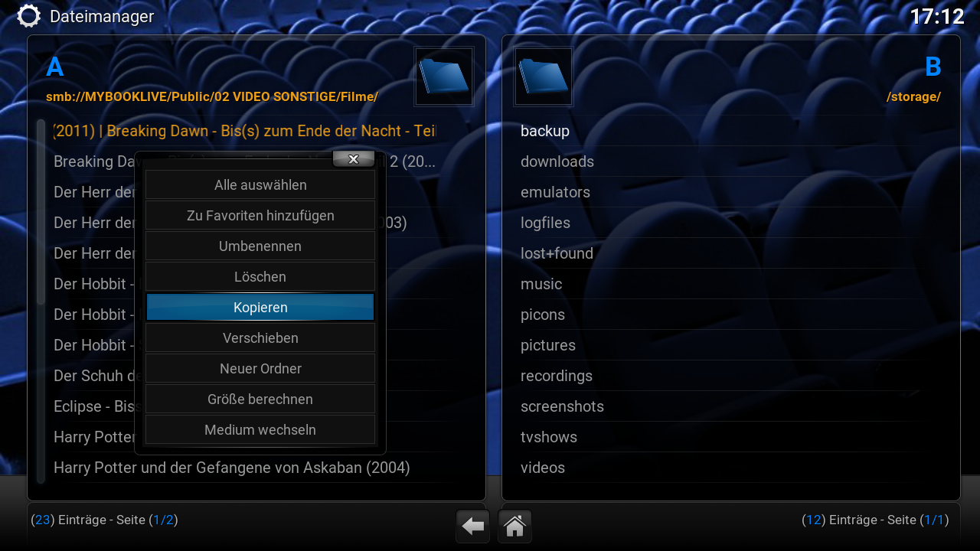Select 'Alle auswählen' in context menu
Screen dimensions: 980x551
click(260, 185)
